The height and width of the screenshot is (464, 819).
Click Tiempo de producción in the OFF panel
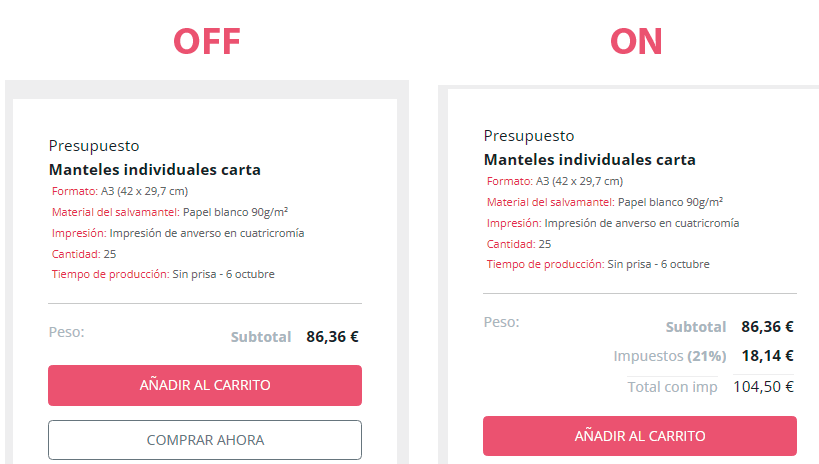[x=110, y=274]
